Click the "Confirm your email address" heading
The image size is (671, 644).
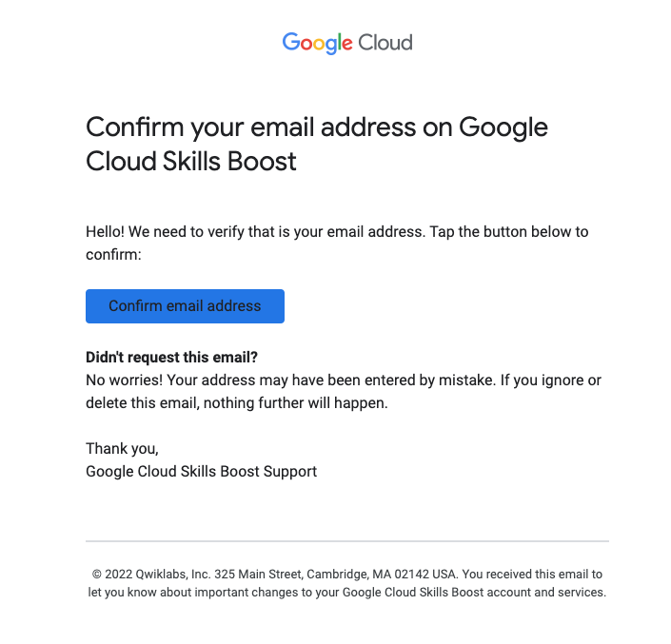[x=316, y=127]
